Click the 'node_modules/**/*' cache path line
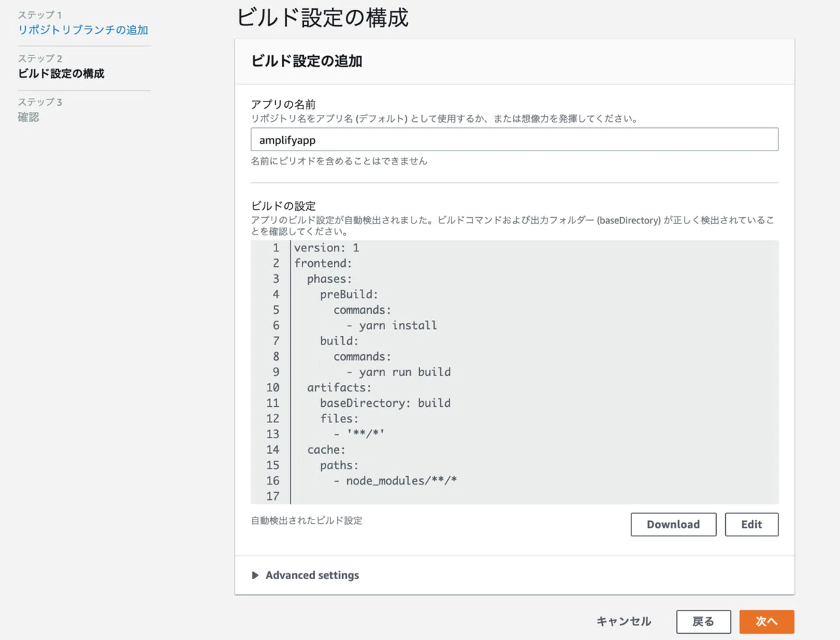This screenshot has width=840, height=640. pos(395,480)
